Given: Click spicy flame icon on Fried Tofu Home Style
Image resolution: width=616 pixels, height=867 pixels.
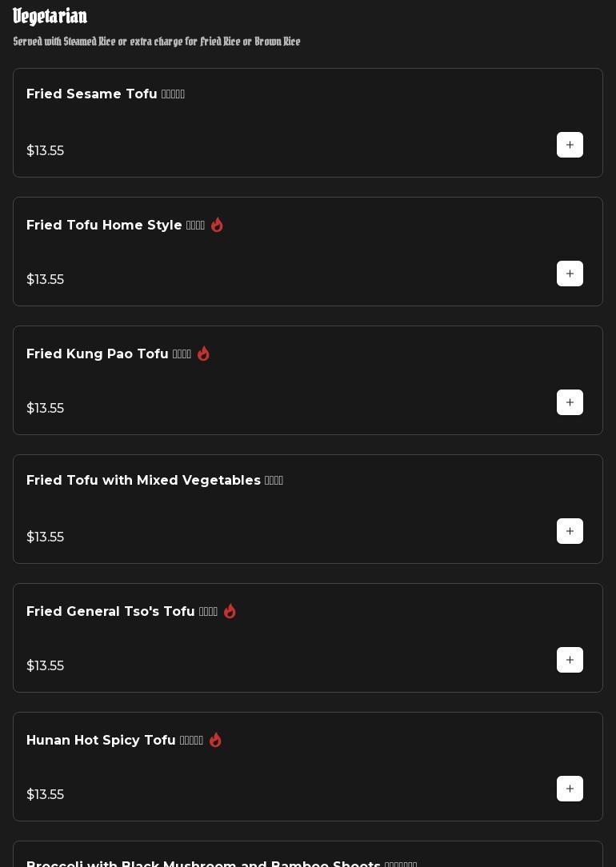Looking at the screenshot, I should click(217, 225).
